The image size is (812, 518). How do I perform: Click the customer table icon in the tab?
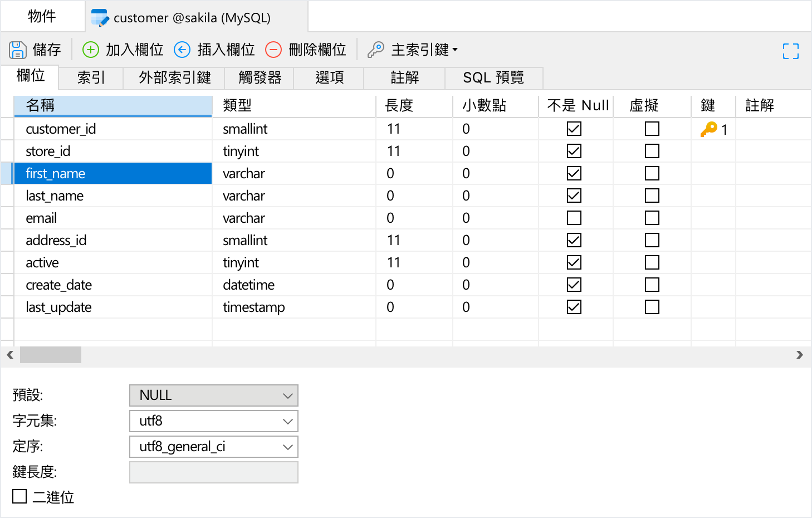click(100, 18)
